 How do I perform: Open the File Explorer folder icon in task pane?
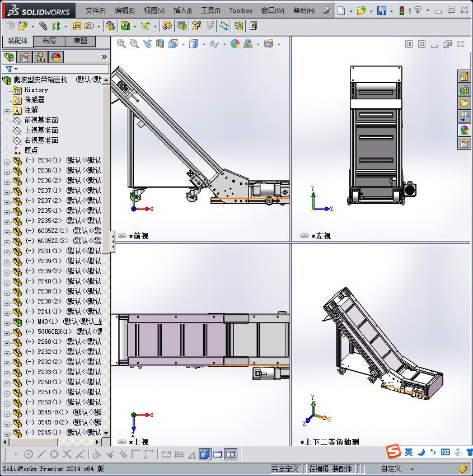(x=464, y=103)
